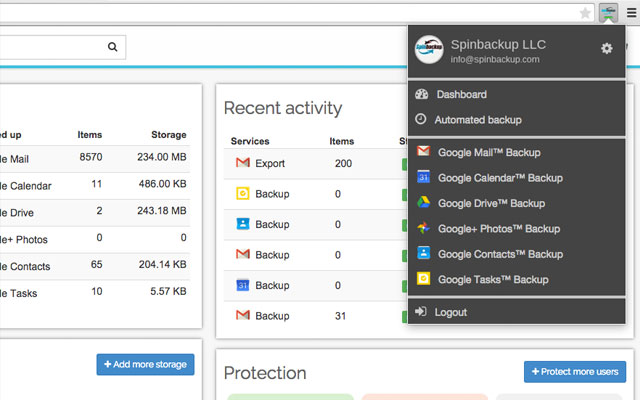Image resolution: width=640 pixels, height=400 pixels.
Task: Click the Spinbackup extension icon in browser toolbar
Action: [608, 13]
